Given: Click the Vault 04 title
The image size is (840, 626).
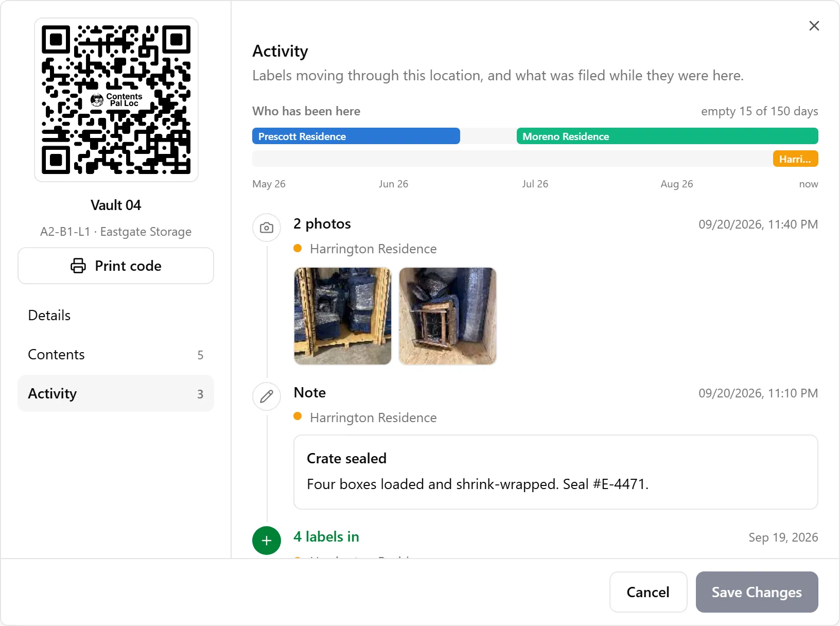Looking at the screenshot, I should click(x=116, y=205).
